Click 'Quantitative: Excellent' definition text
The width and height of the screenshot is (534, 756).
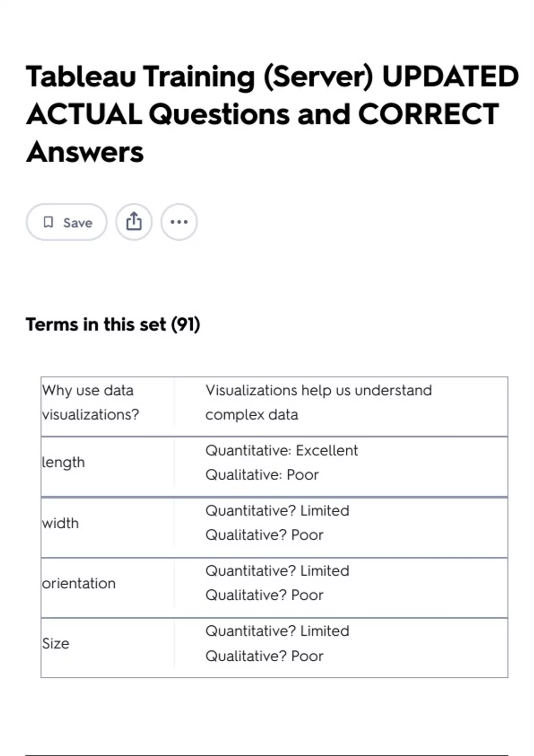tap(281, 450)
